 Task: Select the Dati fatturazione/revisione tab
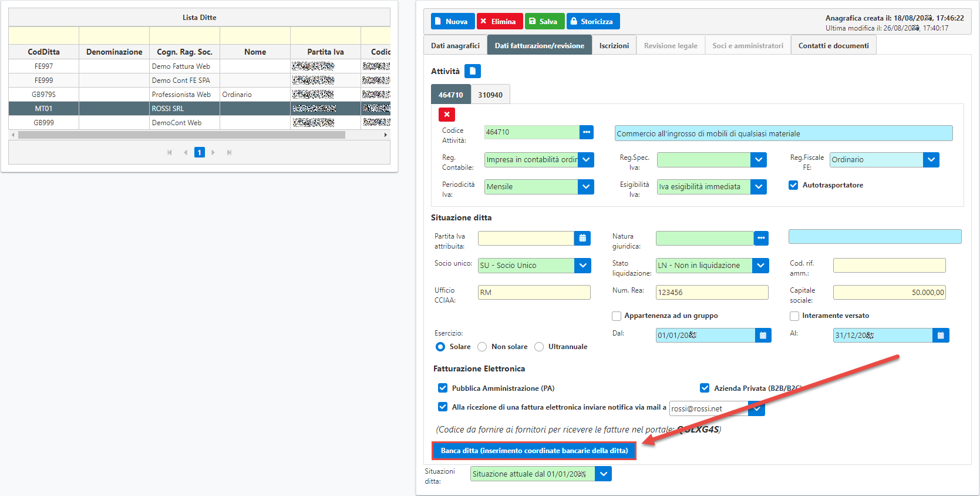tap(539, 45)
